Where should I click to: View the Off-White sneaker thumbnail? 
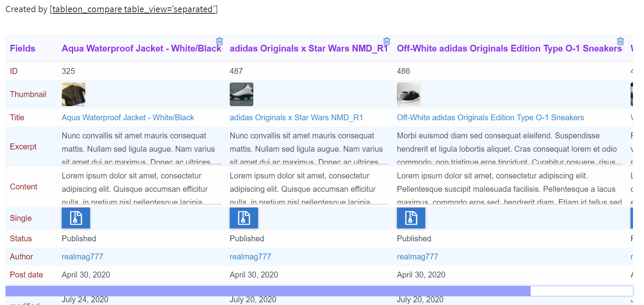[409, 94]
